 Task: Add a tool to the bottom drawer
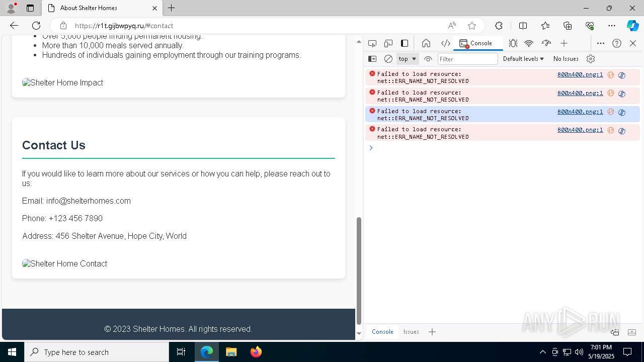point(432,332)
